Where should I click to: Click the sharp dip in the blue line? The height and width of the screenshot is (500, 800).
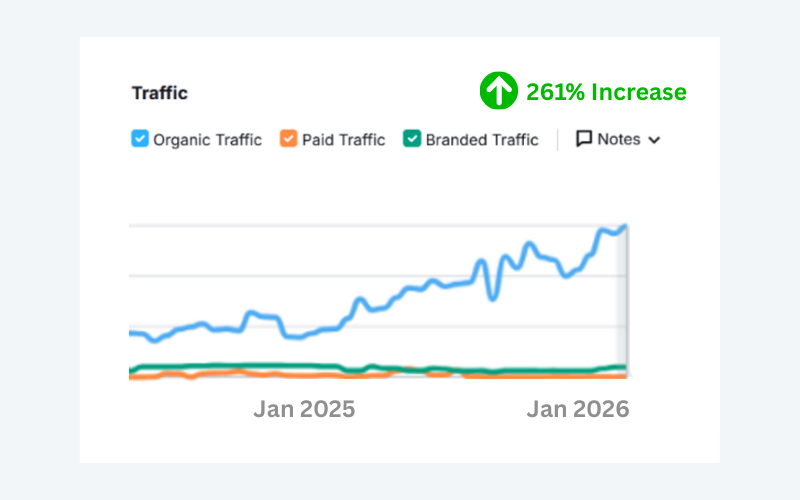[x=492, y=297]
